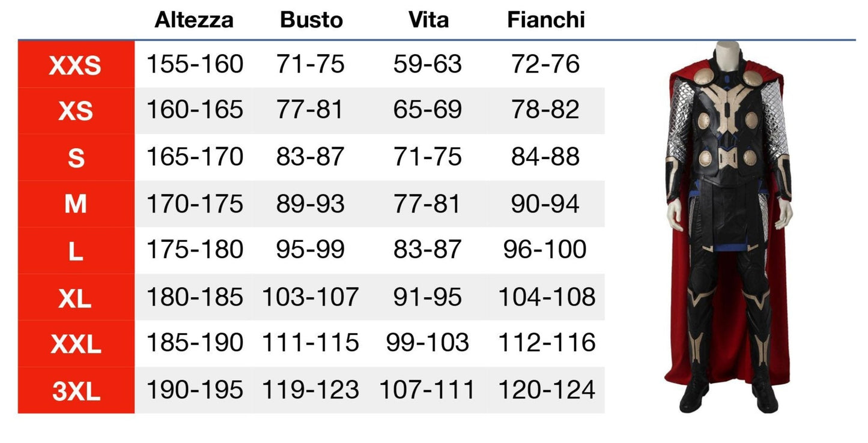Select the XXS size label
The width and height of the screenshot is (868, 443).
(x=76, y=65)
